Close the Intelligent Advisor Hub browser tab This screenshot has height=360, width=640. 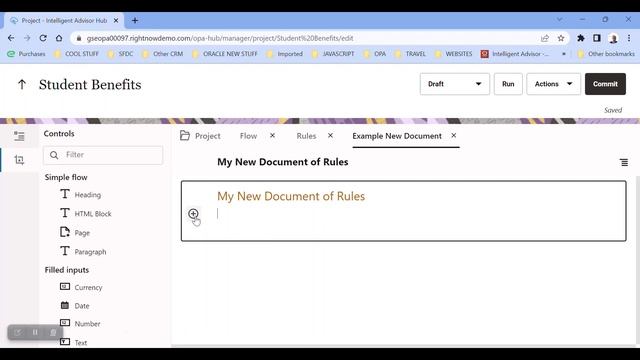(116, 20)
